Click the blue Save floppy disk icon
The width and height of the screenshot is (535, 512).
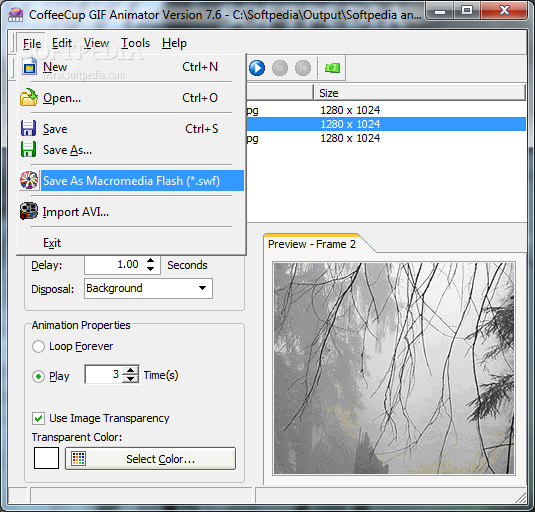coord(28,128)
